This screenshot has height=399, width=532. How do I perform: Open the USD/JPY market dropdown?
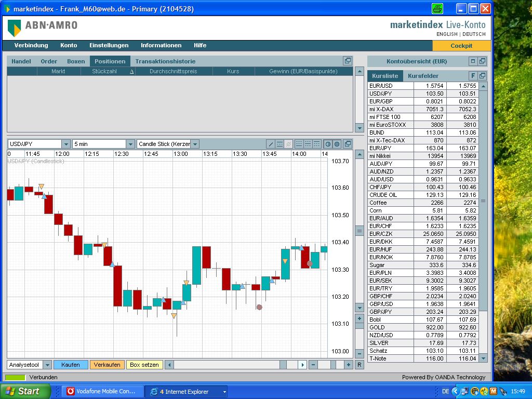pyautogui.click(x=65, y=144)
